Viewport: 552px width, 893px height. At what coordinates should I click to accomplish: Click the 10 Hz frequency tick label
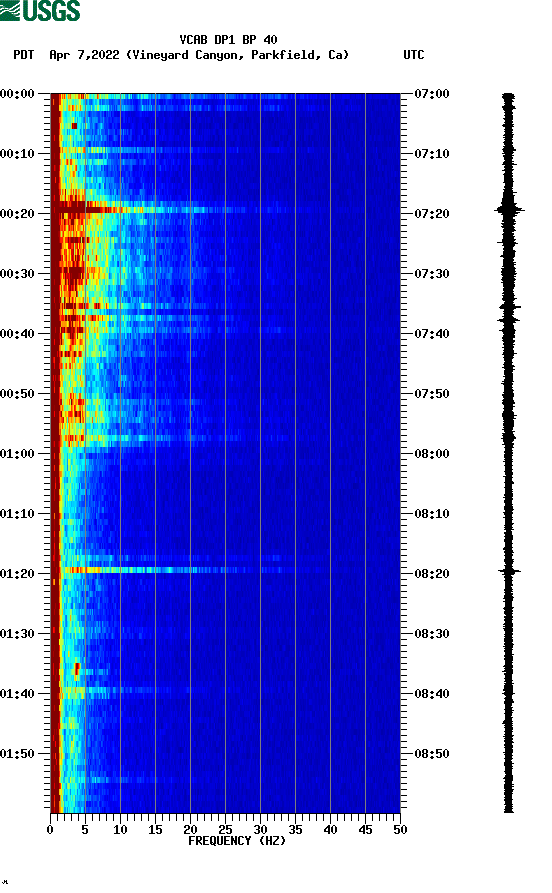[120, 830]
